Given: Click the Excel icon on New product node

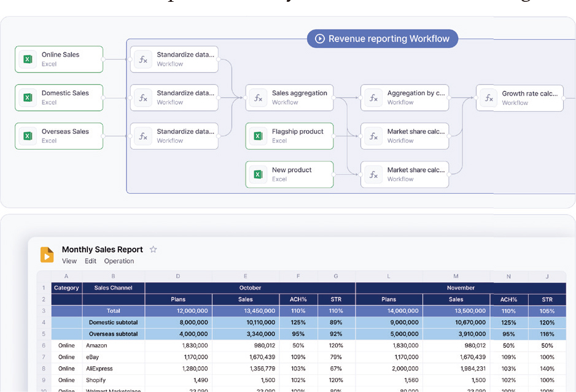Looking at the screenshot, I should [259, 174].
